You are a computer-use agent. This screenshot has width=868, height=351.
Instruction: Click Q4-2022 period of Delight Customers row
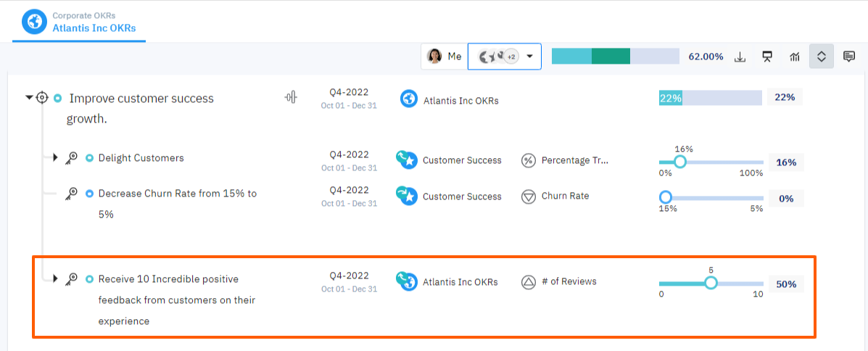click(349, 154)
